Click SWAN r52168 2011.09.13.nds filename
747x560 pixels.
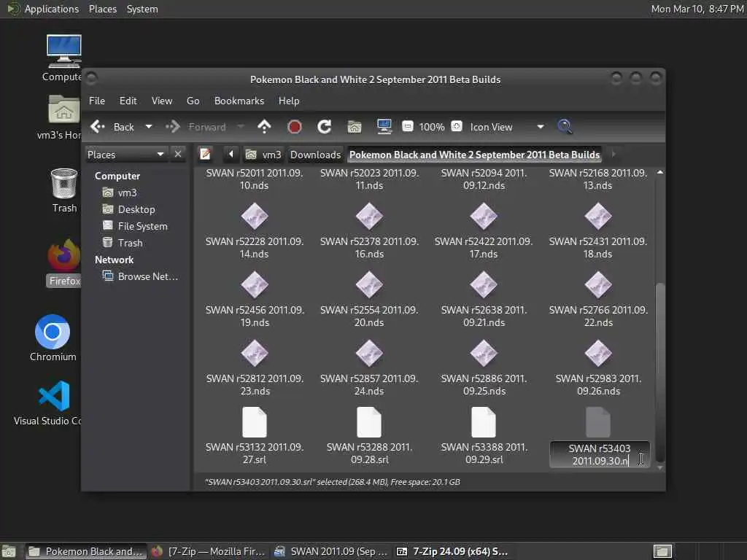click(x=598, y=179)
